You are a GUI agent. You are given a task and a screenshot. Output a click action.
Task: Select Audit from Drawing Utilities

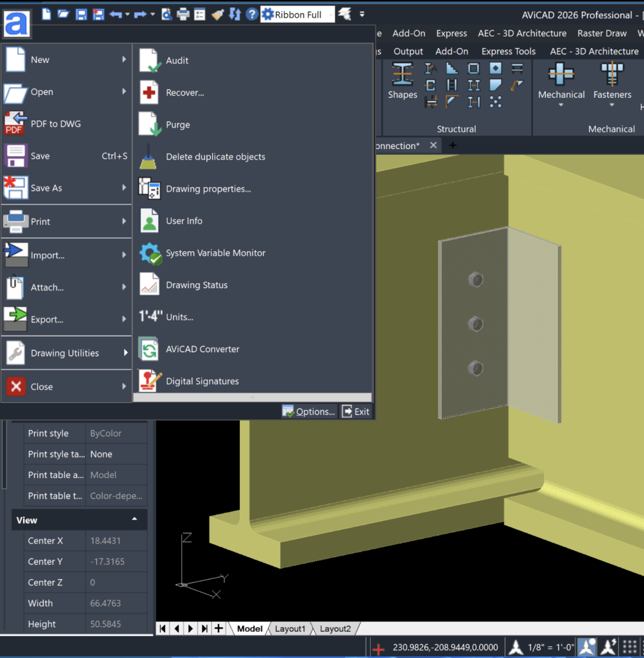pyautogui.click(x=177, y=60)
